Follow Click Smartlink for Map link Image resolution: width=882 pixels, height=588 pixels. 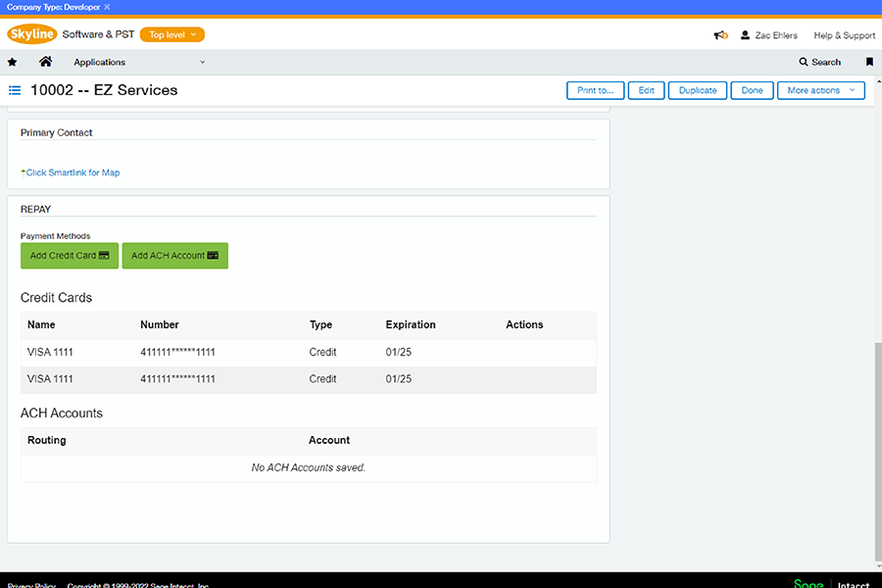[73, 172]
